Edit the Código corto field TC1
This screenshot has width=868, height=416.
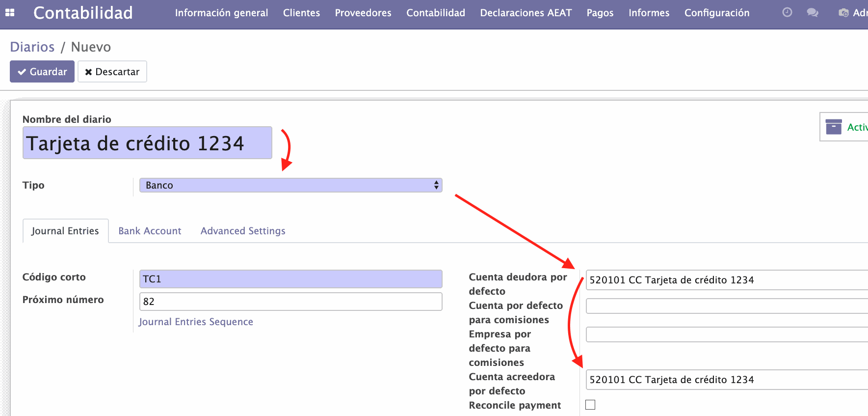290,279
